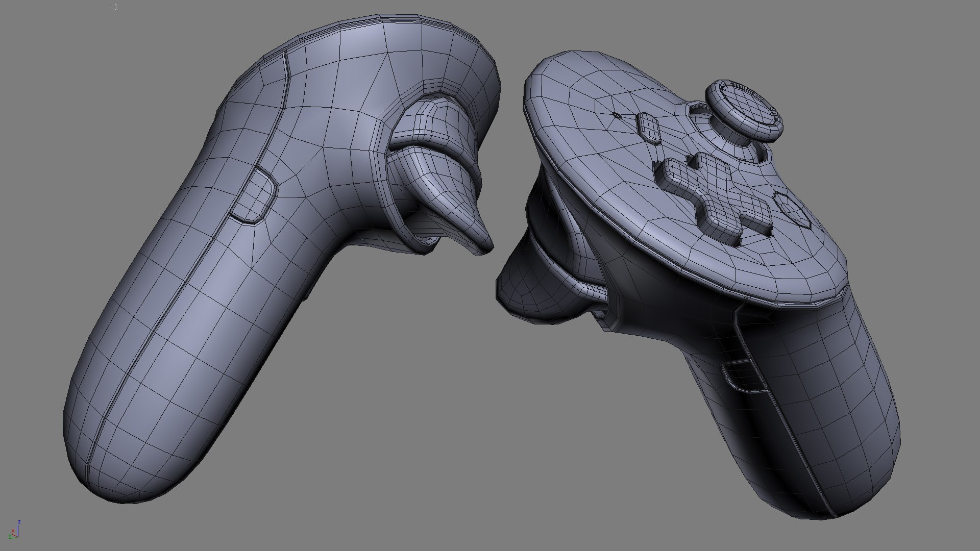Select the thumbstick cap on right controller

coord(744,111)
